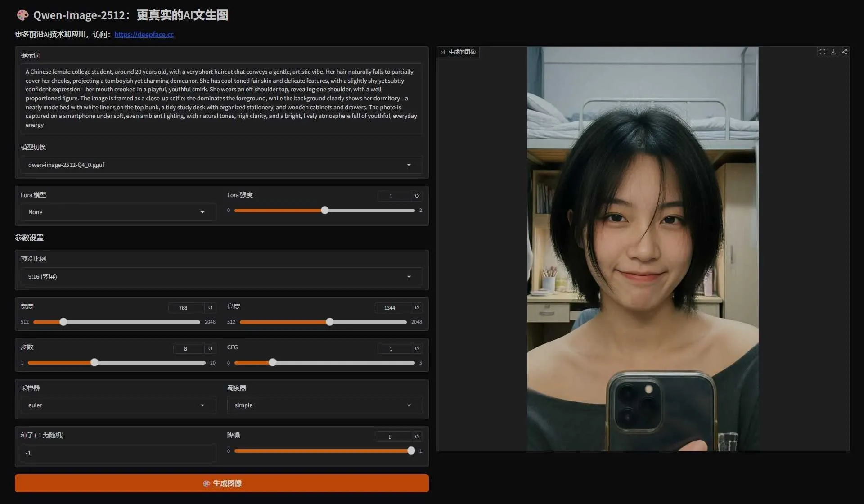
Task: Click the CFG slider handle
Action: click(x=273, y=363)
